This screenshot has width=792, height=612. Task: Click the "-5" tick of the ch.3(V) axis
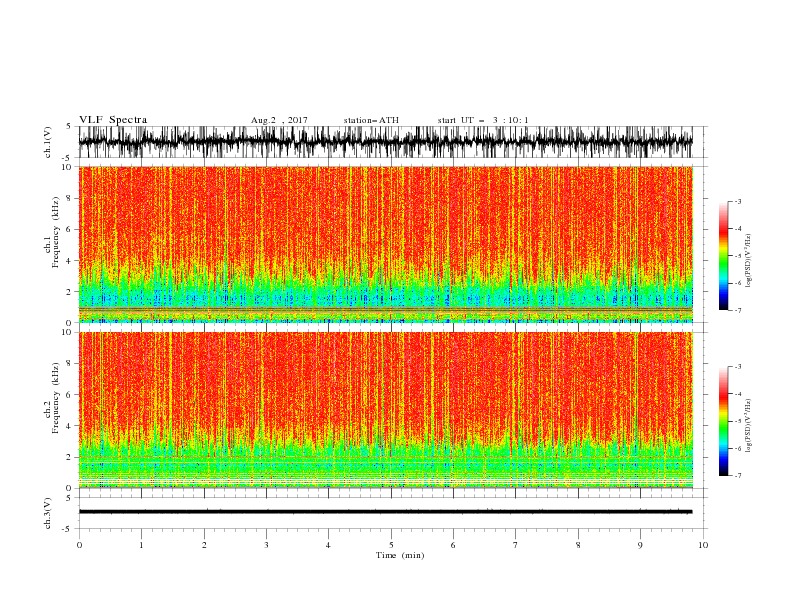tap(68, 529)
